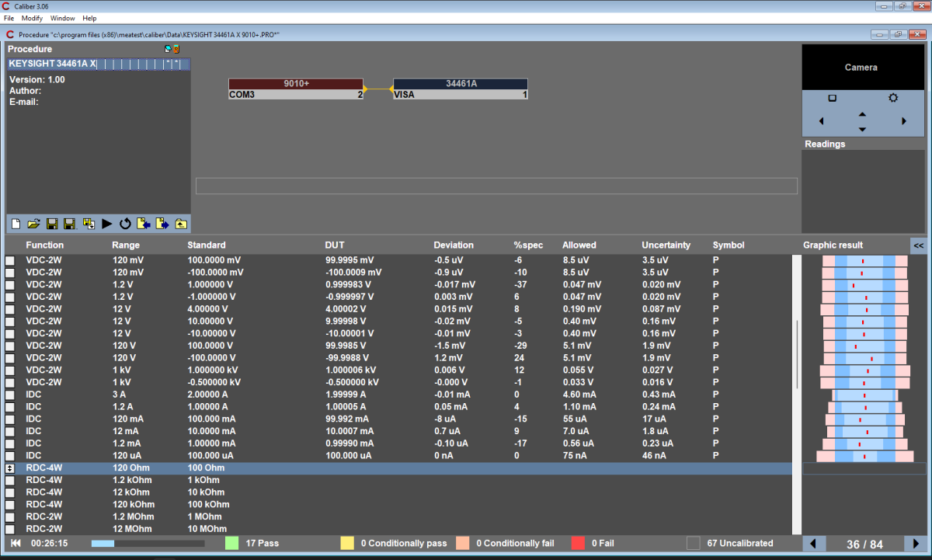Click the red Fail color swatch
Screen dimensions: 932x560
(578, 543)
